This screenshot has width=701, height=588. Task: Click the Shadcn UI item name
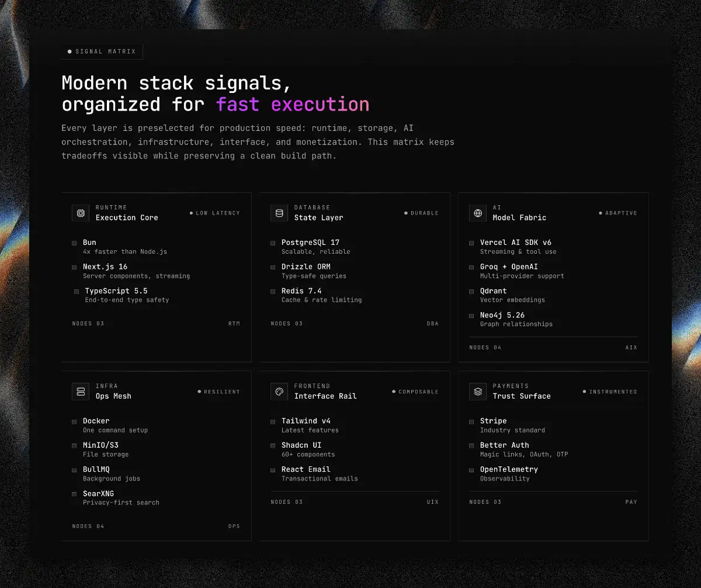click(301, 445)
